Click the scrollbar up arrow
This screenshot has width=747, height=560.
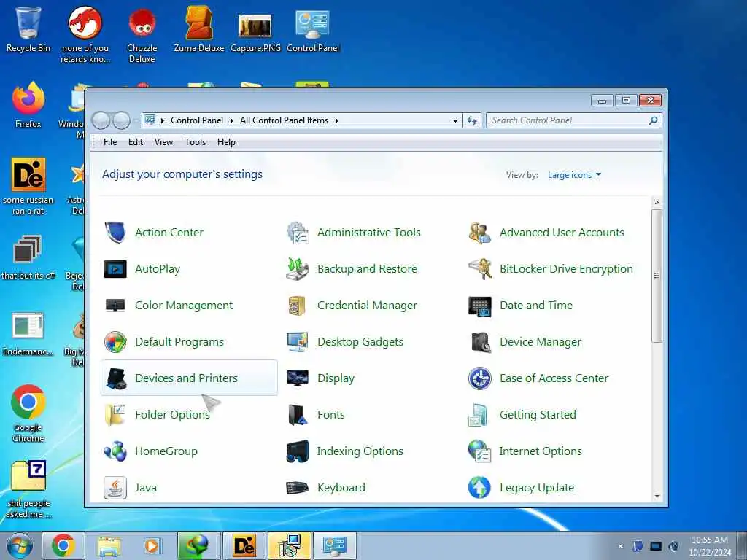click(657, 203)
